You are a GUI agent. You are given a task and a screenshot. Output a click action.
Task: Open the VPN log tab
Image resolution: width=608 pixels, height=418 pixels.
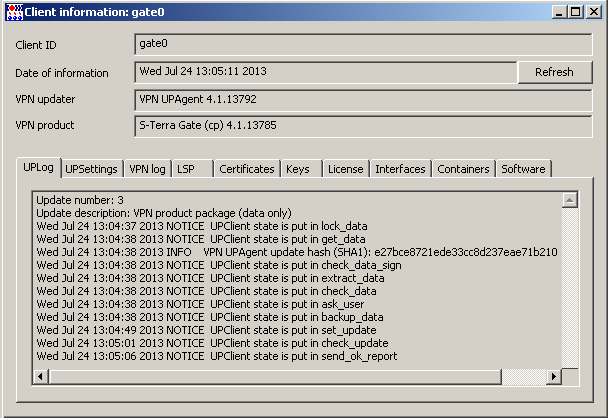[x=147, y=169]
